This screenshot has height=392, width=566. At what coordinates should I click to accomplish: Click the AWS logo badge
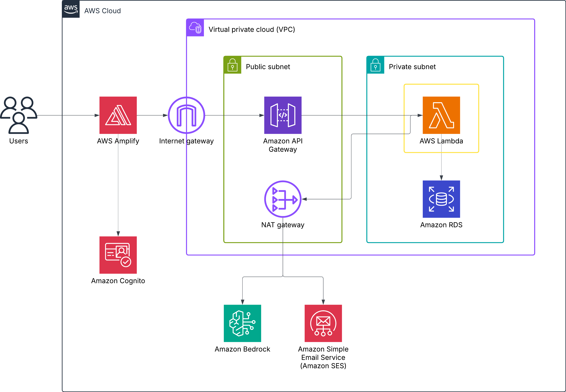(x=71, y=9)
